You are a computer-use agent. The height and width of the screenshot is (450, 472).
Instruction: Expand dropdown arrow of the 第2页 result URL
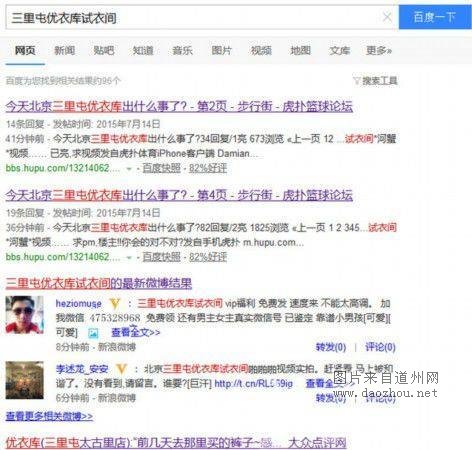click(129, 169)
